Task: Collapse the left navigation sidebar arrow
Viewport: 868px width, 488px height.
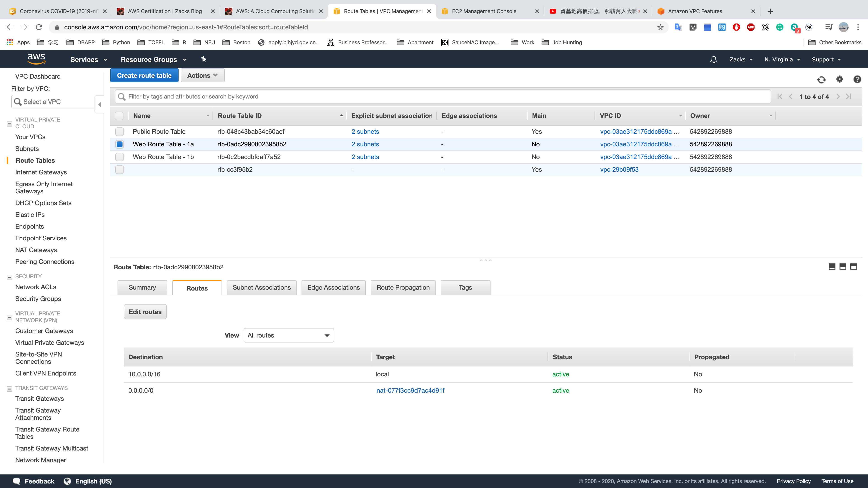Action: pyautogui.click(x=99, y=104)
